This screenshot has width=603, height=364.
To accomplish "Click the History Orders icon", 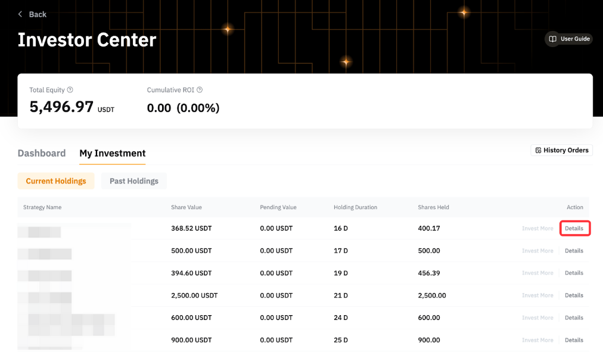I will [x=538, y=150].
